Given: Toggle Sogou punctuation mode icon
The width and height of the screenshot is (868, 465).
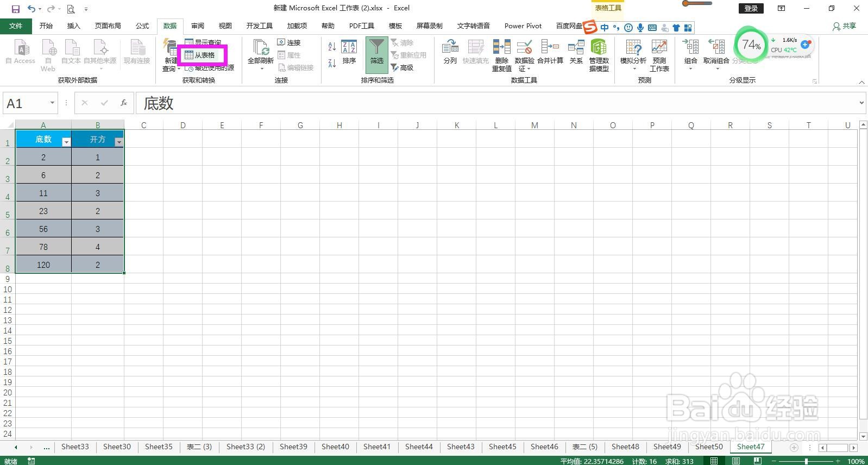Looking at the screenshot, I should coord(616,27).
